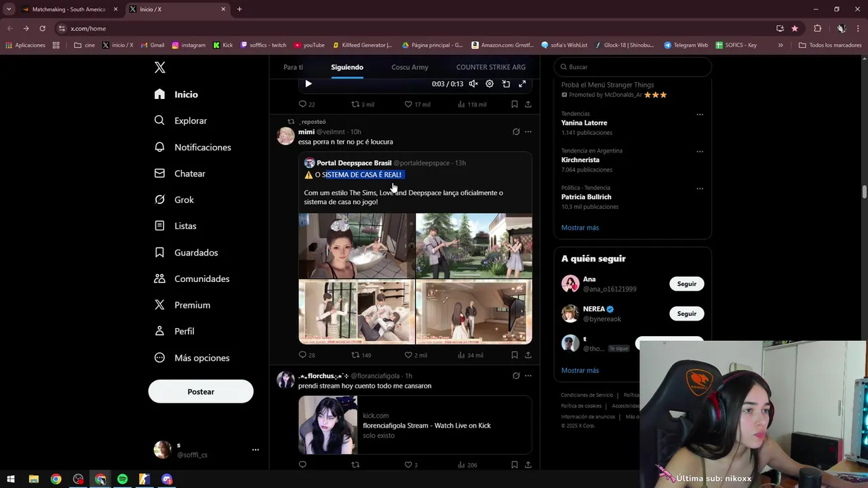This screenshot has width=868, height=488.
Task: Bookmark this page star icon
Action: pos(795,28)
